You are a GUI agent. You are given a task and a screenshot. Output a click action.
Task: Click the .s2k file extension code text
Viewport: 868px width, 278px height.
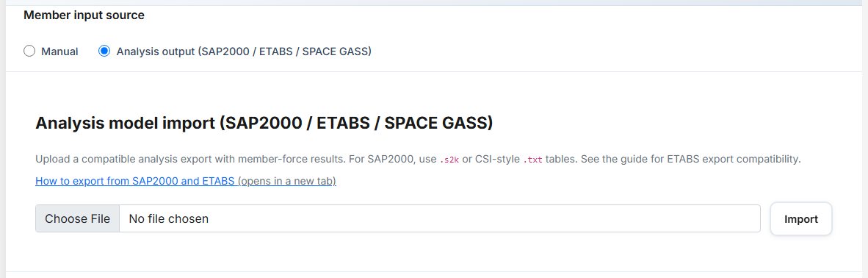click(449, 160)
